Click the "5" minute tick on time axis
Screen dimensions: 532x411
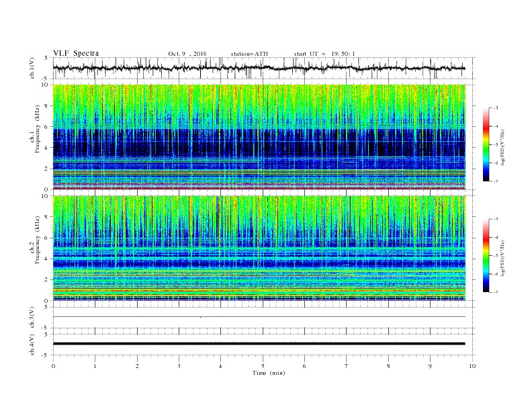click(x=263, y=366)
